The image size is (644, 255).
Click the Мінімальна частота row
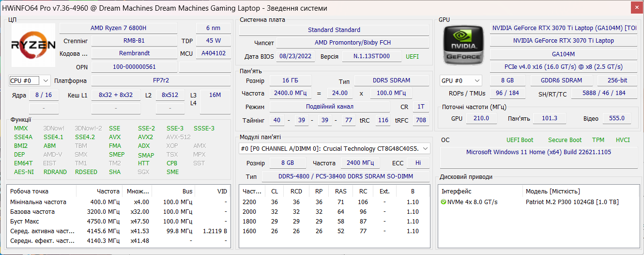tap(119, 202)
